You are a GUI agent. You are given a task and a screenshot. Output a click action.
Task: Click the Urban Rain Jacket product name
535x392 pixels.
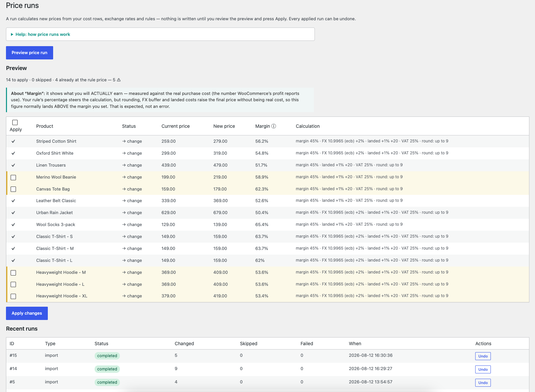(x=54, y=213)
